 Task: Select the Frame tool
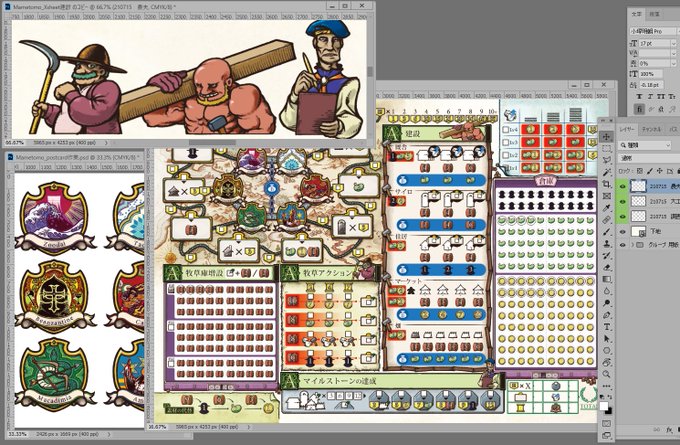click(x=606, y=196)
